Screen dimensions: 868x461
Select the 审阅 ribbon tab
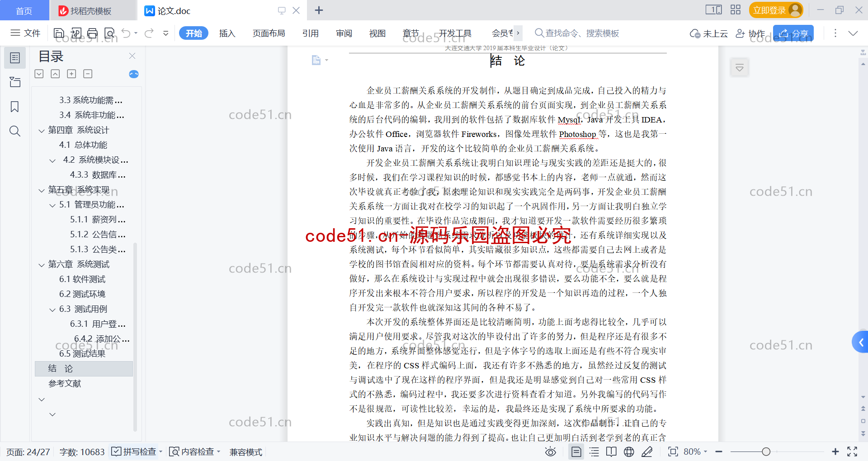pos(344,33)
